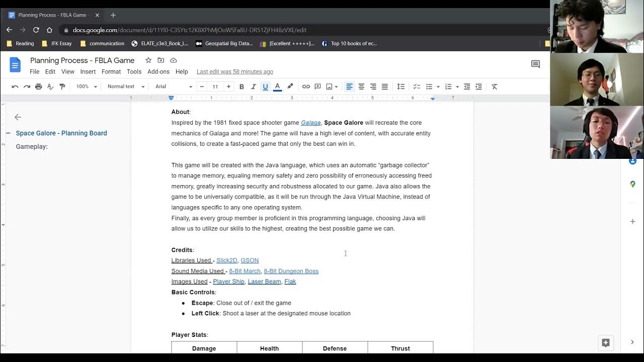The width and height of the screenshot is (644, 362).
Task: Click the cloud document status icon
Action: click(x=174, y=60)
